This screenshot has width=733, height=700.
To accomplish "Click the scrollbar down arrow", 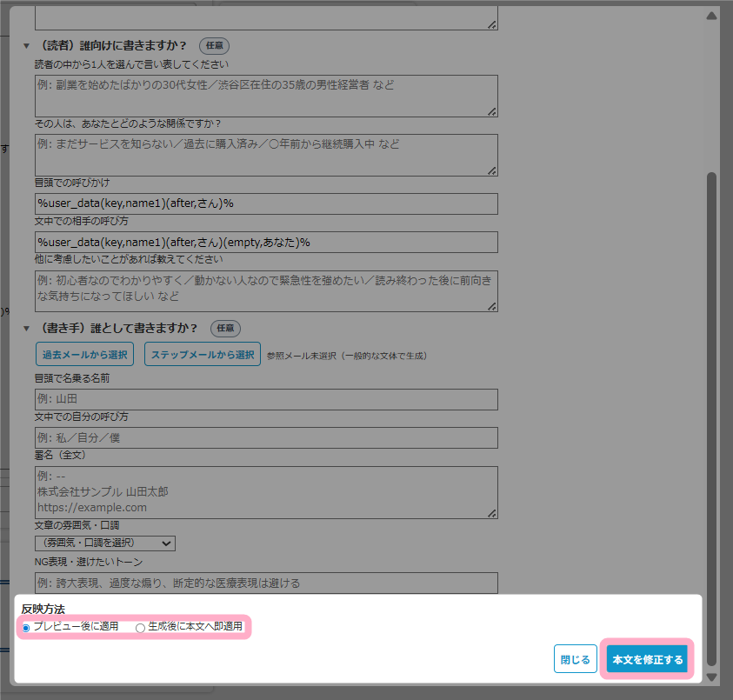I will (711, 677).
